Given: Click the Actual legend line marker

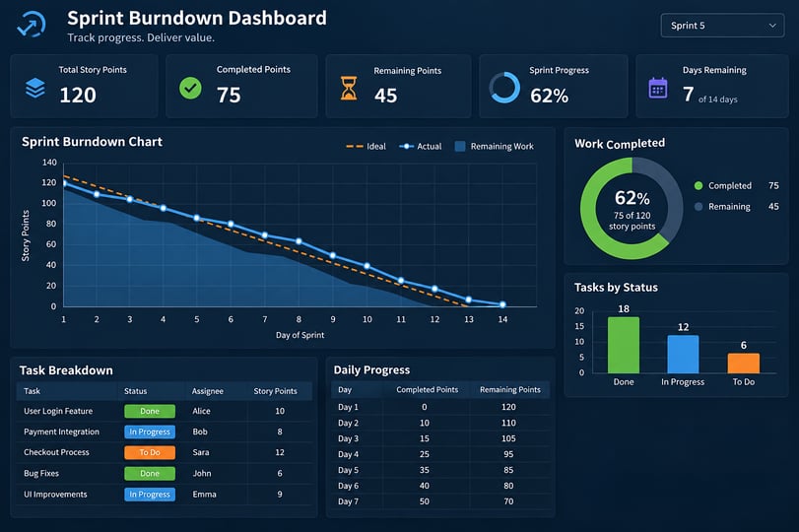Looking at the screenshot, I should click(x=406, y=146).
